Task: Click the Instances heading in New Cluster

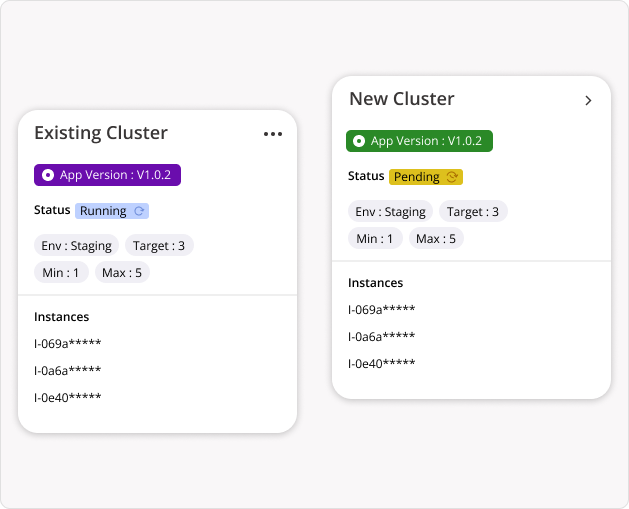Action: 375,283
